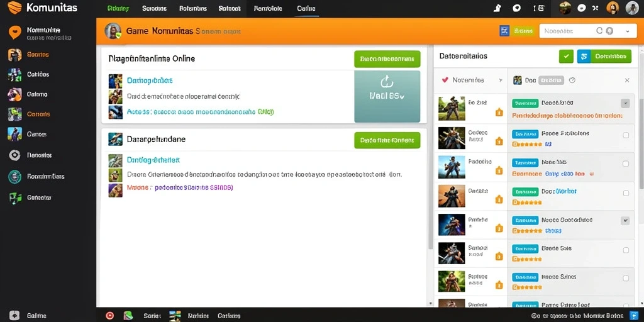Expand the chevron next to the heart filter
Screen dimensions: 644x322
click(500, 80)
